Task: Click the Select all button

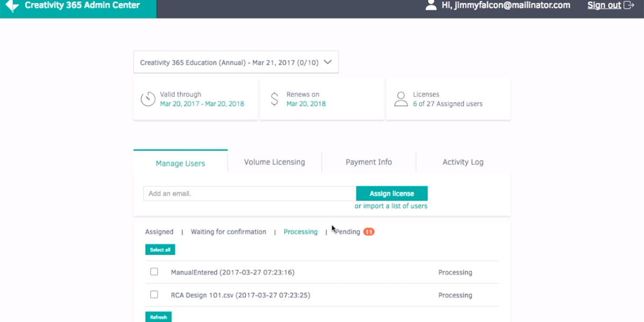Action: pos(160,249)
